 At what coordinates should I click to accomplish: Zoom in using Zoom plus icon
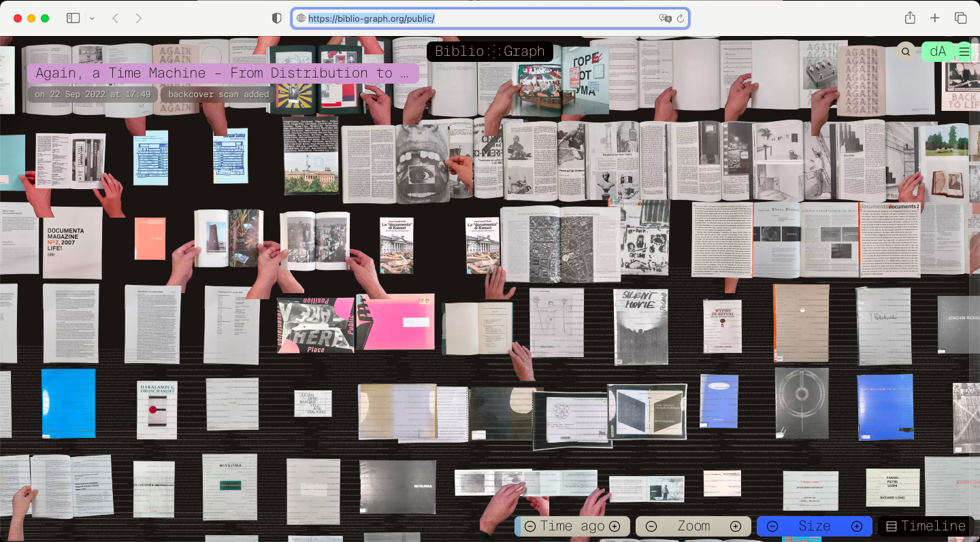pos(736,526)
